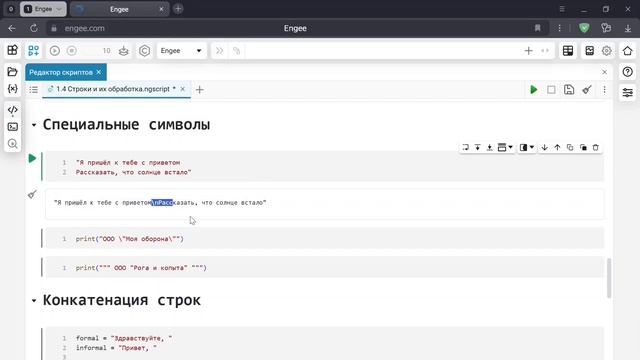Click the simulation time field showing 10

coord(106,51)
